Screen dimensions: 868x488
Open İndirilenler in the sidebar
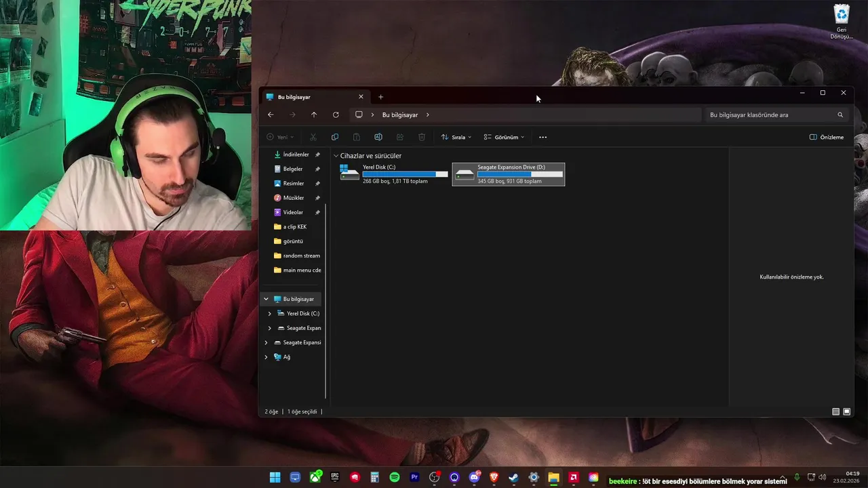pos(296,155)
